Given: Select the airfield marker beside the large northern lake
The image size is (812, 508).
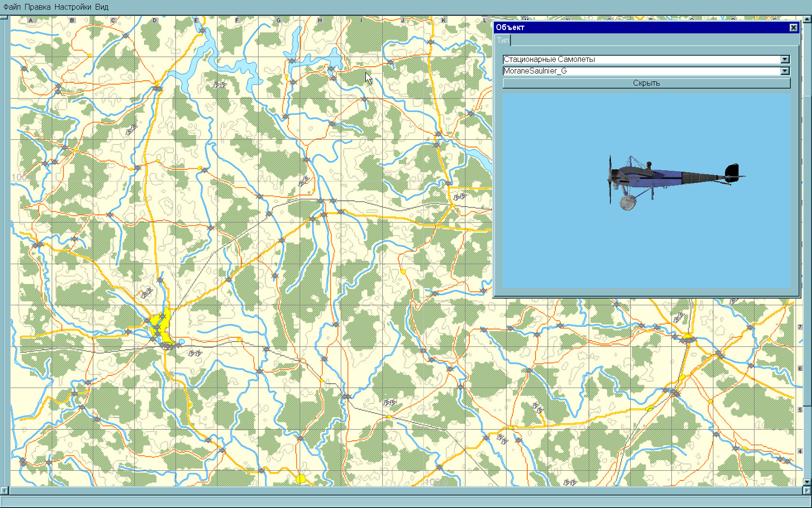Looking at the screenshot, I should [219, 85].
